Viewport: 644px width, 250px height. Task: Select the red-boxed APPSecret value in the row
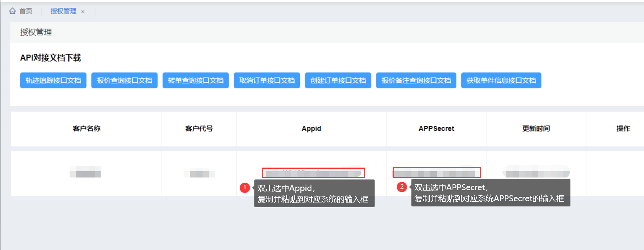pos(437,173)
